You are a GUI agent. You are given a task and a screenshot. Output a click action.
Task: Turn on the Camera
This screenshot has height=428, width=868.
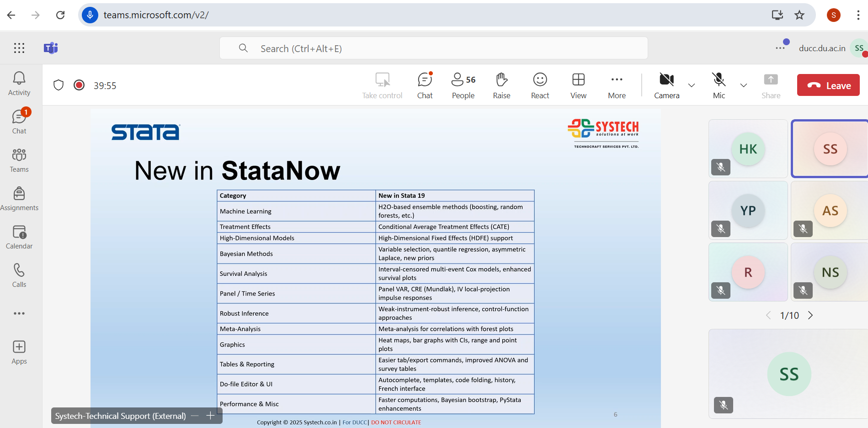(666, 85)
